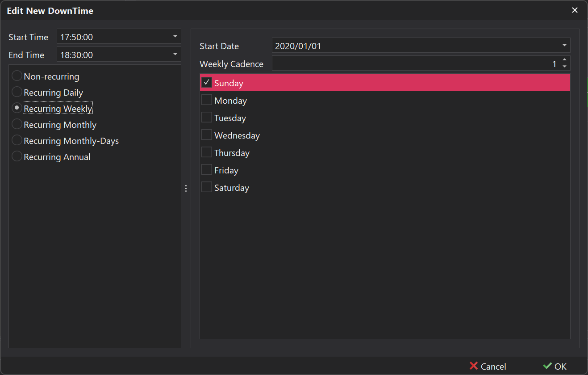Viewport: 588px width, 375px height.
Task: Check the Monday checkbox
Action: pos(206,100)
